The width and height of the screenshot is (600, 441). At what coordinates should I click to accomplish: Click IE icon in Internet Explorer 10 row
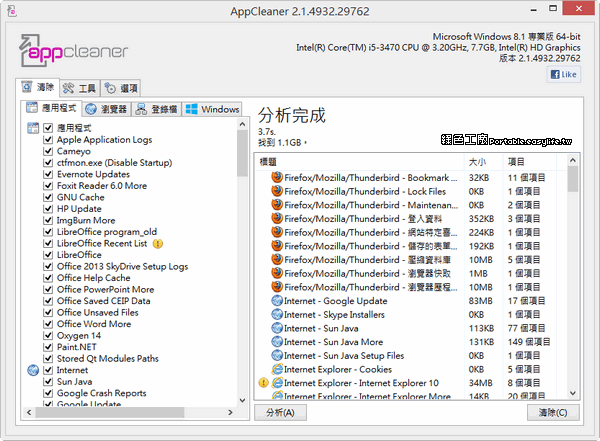point(277,383)
